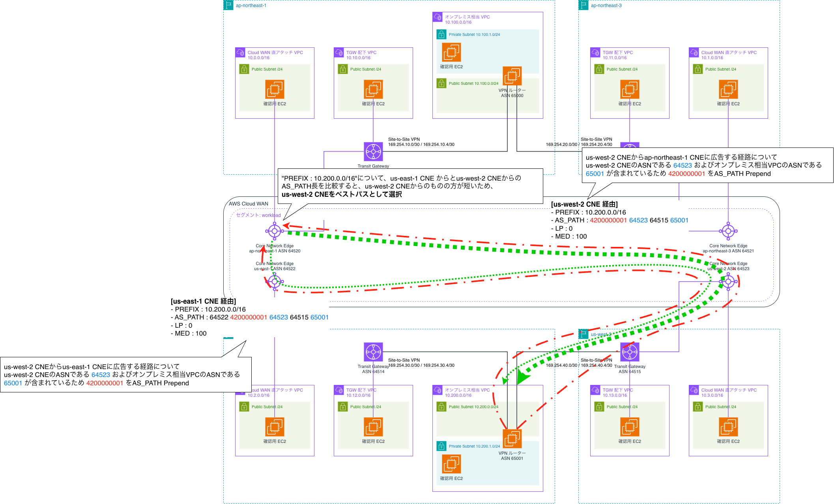Click the '- LP : 0' line under us-east-1 CNE
The width and height of the screenshot is (834, 504).
coord(181,326)
